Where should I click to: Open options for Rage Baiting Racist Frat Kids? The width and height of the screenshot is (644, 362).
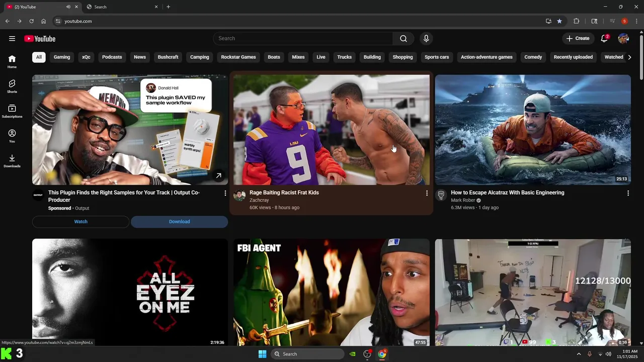(427, 193)
